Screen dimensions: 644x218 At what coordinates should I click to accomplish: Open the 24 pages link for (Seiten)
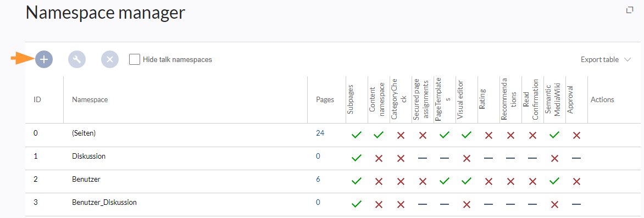coord(320,133)
